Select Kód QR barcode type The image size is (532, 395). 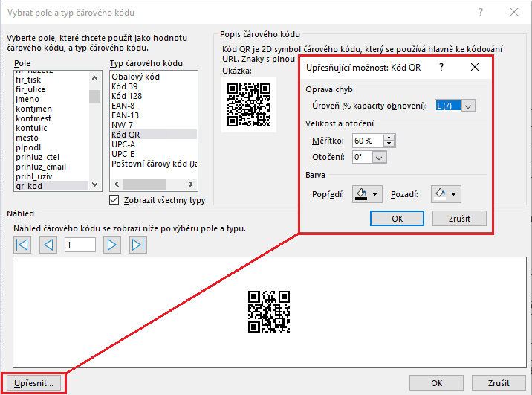[125, 135]
